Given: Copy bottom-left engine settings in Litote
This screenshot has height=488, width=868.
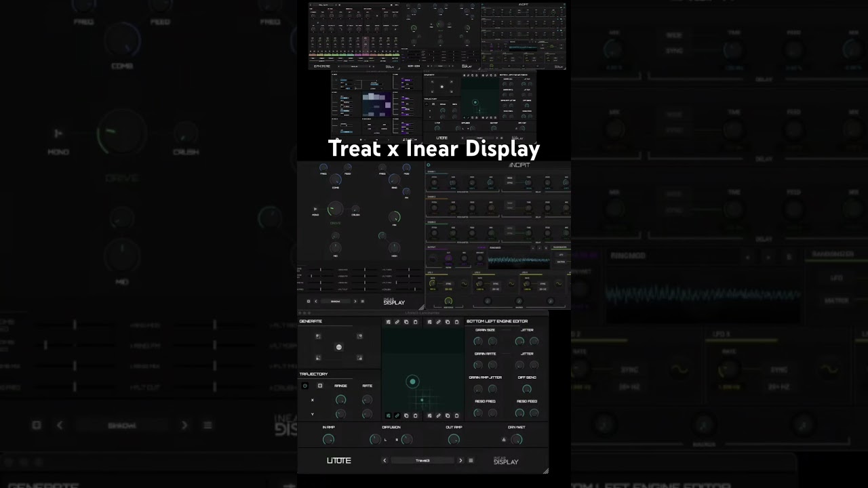Looking at the screenshot, I should pyautogui.click(x=406, y=415).
